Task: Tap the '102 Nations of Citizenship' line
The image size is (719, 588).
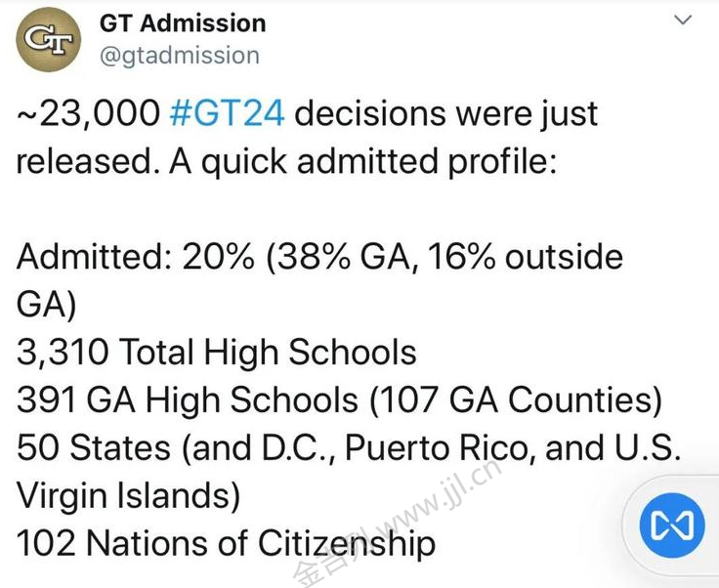Action: coord(226,543)
